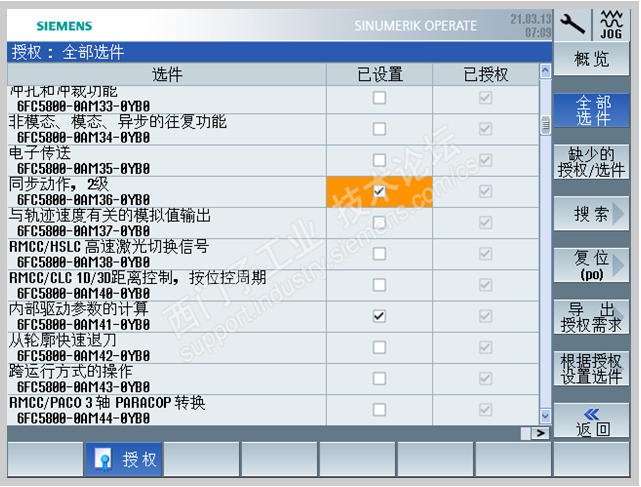
Task: Open the 复位 (po) reset softkey
Action: coord(591,265)
